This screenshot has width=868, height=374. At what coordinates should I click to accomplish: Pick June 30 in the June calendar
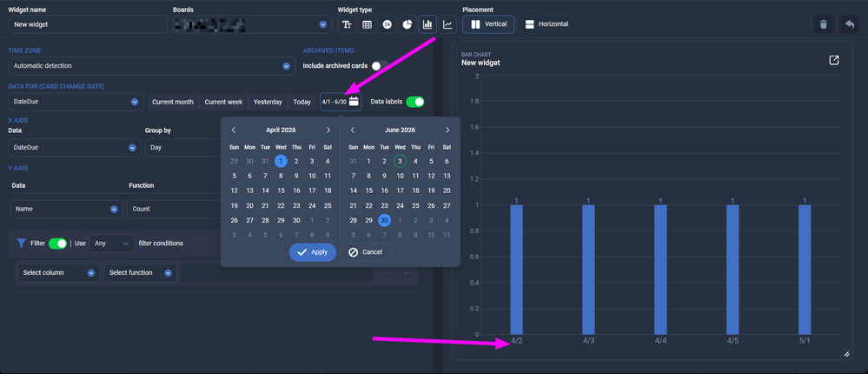(x=385, y=221)
